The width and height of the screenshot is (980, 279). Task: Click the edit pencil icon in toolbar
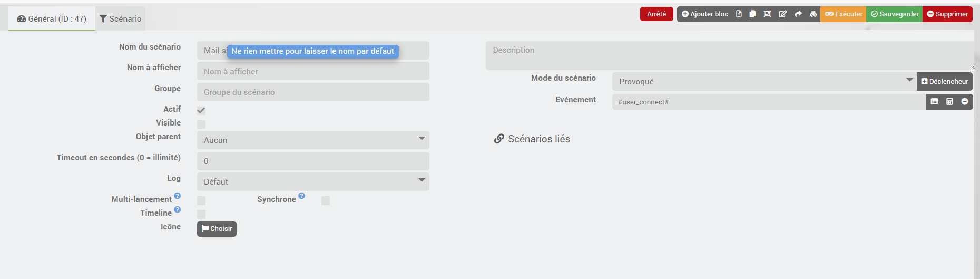point(783,14)
